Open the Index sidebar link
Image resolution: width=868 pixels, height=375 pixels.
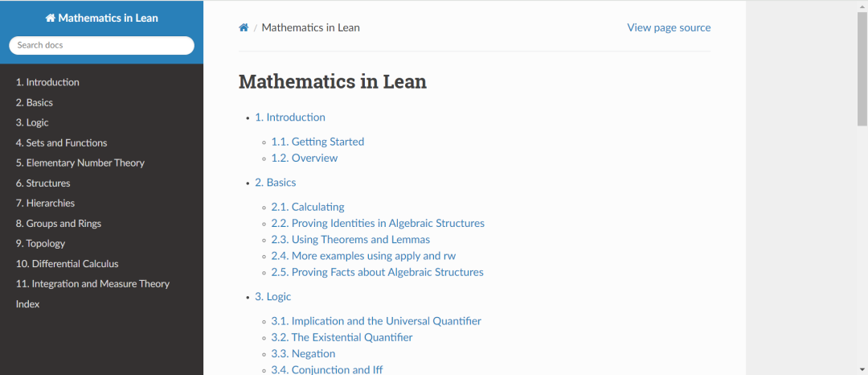tap(27, 303)
